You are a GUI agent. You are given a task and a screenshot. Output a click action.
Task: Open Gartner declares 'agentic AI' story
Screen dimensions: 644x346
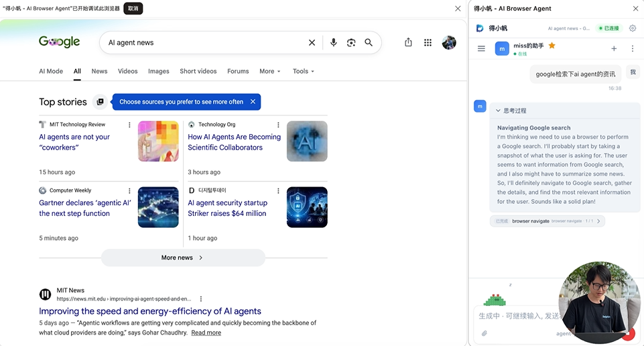85,209
